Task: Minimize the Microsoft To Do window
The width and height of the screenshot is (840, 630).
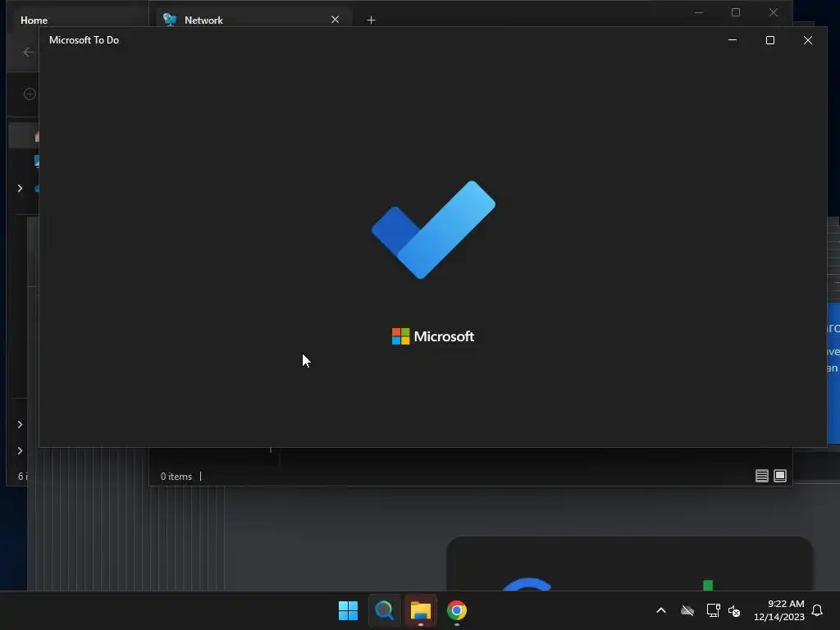Action: pos(733,40)
